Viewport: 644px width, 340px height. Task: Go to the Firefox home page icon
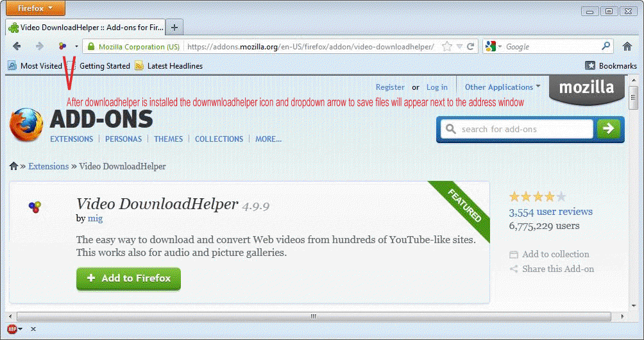coord(627,46)
